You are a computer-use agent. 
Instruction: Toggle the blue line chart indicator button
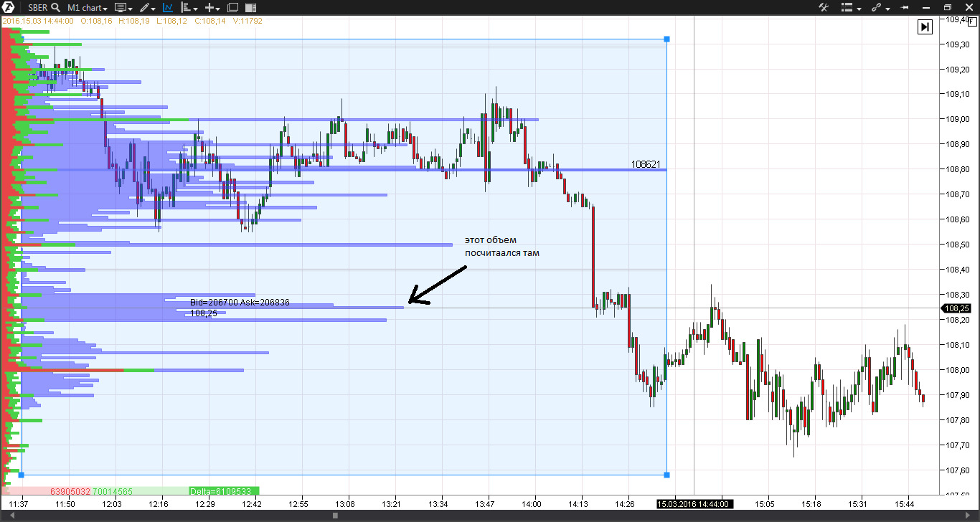pos(168,7)
